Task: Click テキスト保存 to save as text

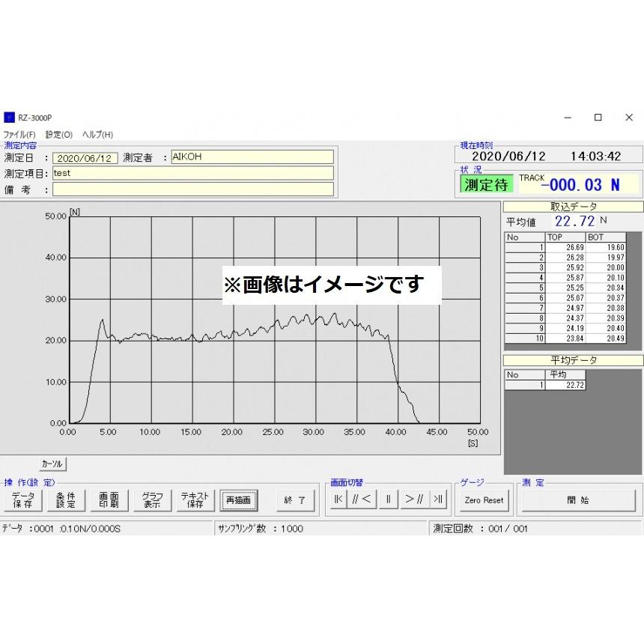Action: (195, 500)
